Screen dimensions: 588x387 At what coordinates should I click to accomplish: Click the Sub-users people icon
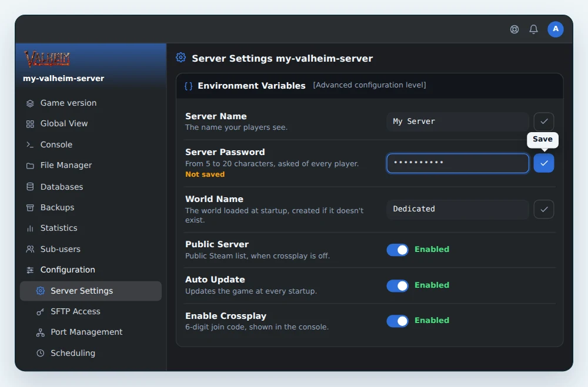pos(30,249)
